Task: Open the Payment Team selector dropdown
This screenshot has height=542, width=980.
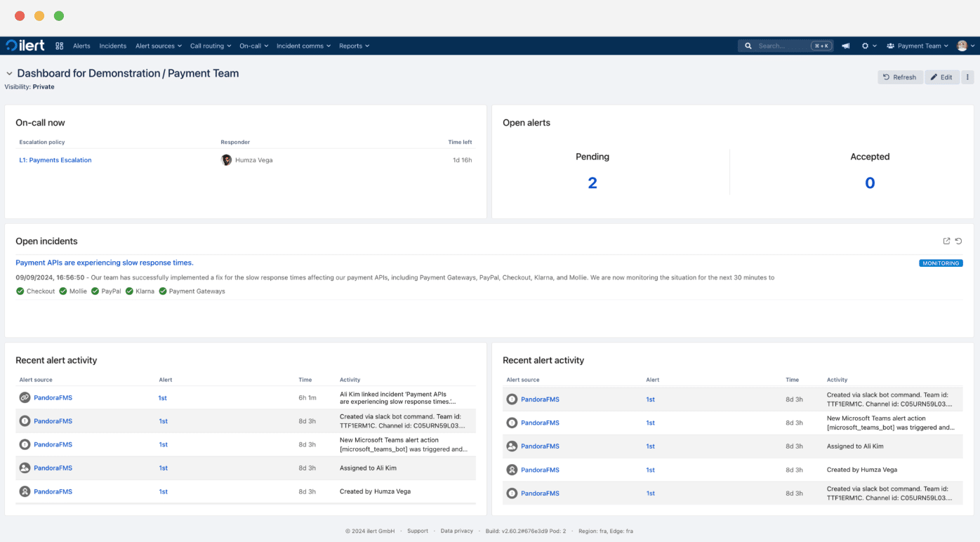Action: pos(918,46)
